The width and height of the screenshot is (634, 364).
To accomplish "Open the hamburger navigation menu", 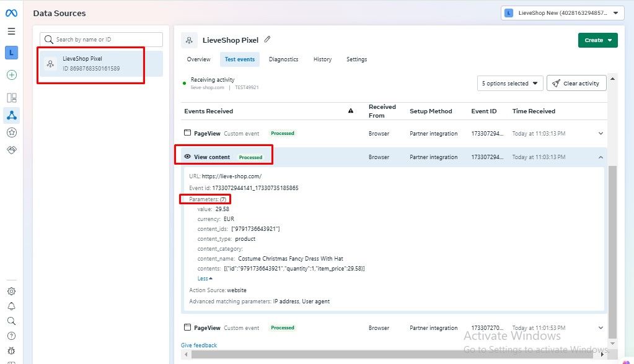I will (11, 31).
